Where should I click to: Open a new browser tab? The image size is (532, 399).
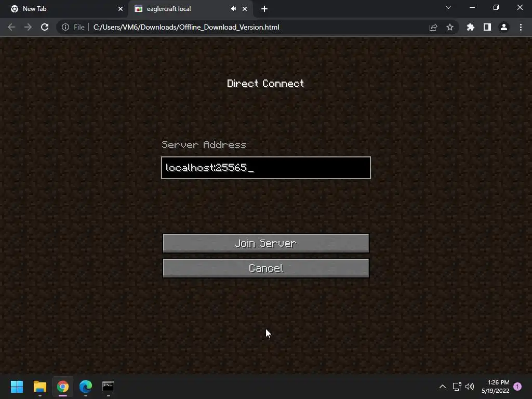click(264, 9)
